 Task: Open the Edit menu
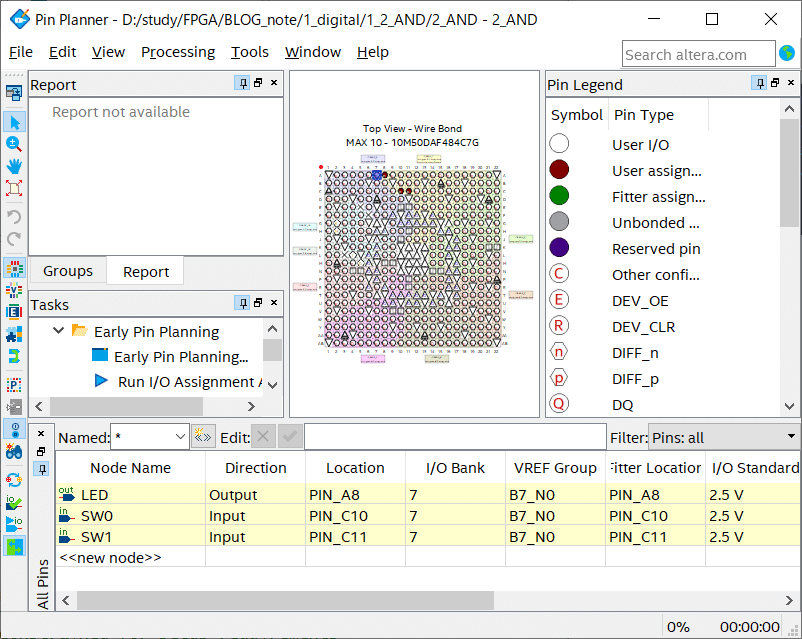62,52
